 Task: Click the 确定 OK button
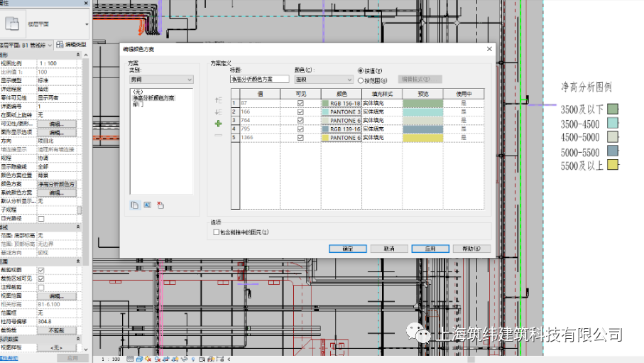[347, 249]
